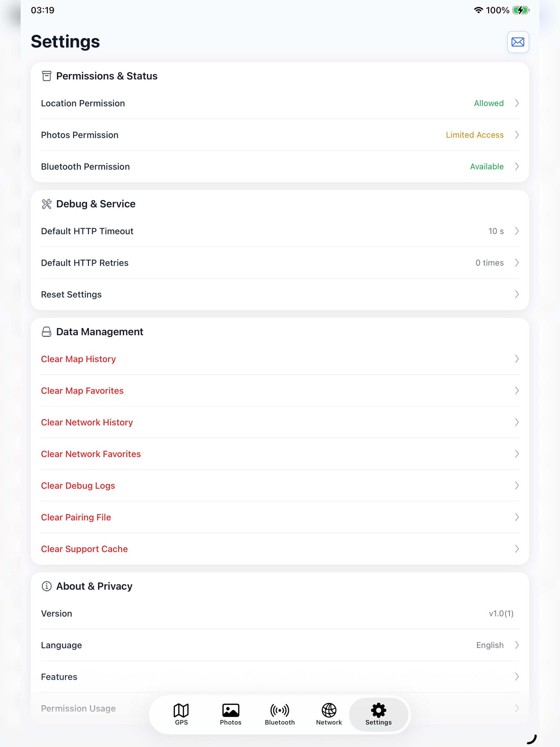Tap Clear Support Cache

pos(280,549)
